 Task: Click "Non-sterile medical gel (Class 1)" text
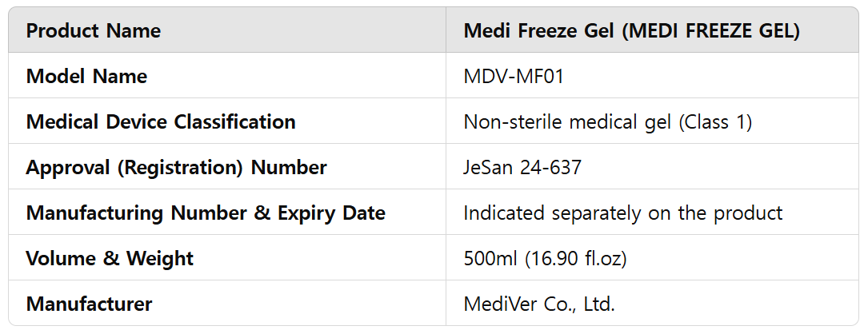pos(608,122)
